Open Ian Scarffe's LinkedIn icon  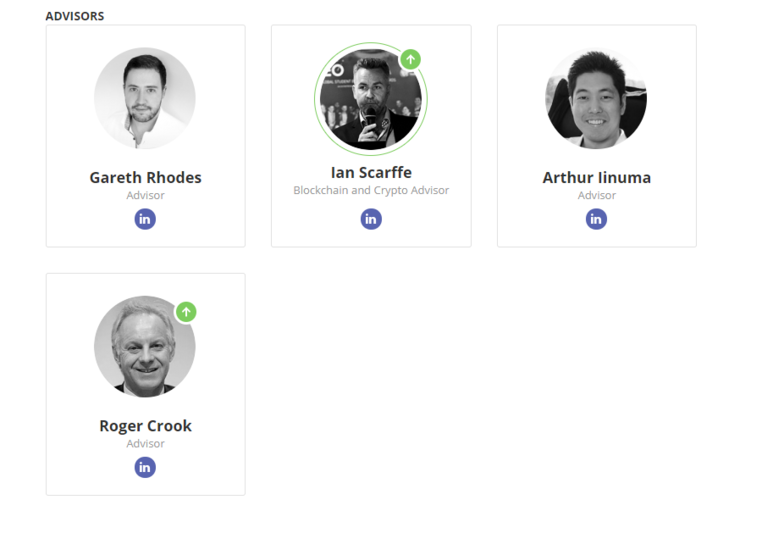click(371, 219)
